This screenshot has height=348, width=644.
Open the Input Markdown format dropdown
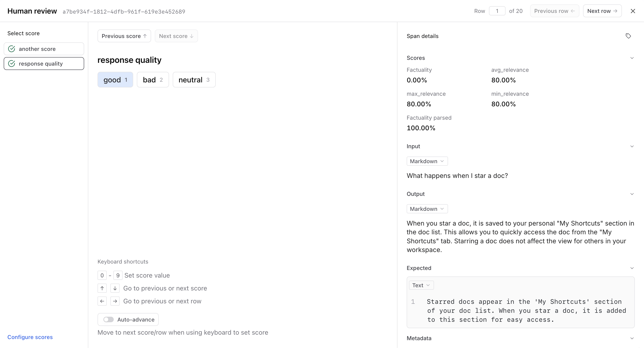(x=427, y=161)
